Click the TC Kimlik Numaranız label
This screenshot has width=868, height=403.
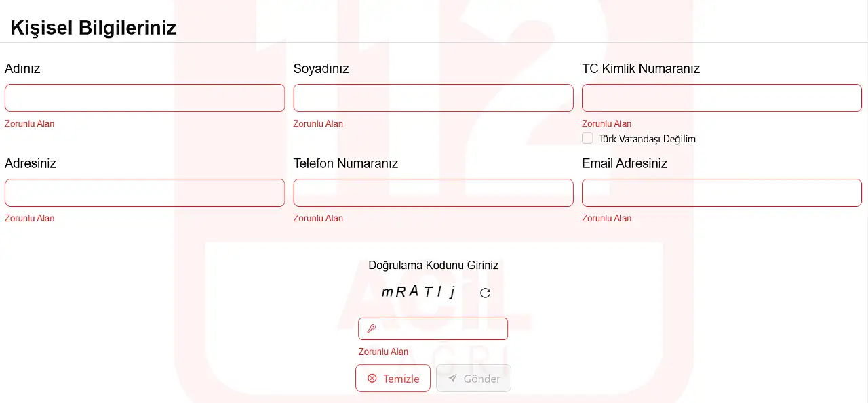pos(640,68)
